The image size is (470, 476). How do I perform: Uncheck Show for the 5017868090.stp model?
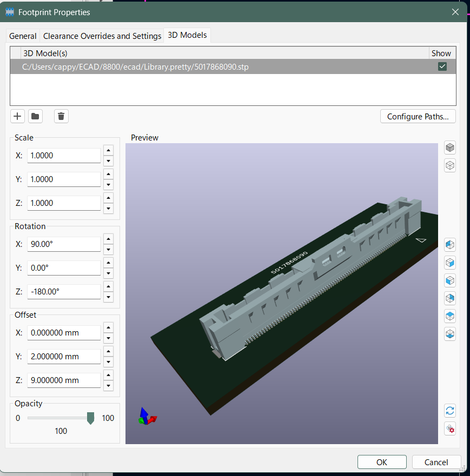click(442, 66)
